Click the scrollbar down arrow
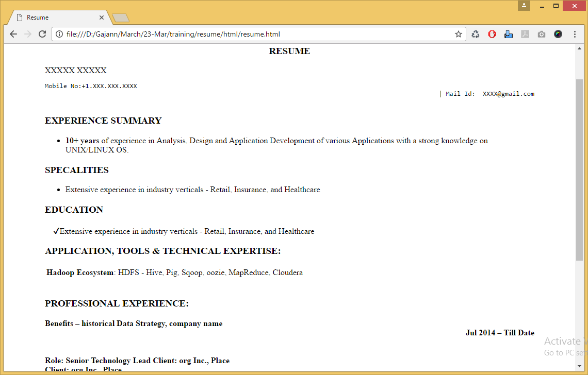Screen dimensions: 588x375 (x=579, y=366)
